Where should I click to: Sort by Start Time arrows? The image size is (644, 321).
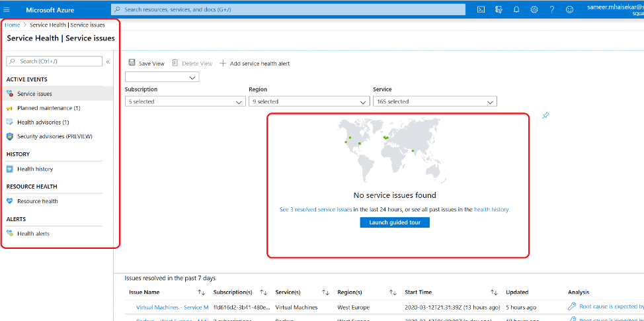(494, 293)
